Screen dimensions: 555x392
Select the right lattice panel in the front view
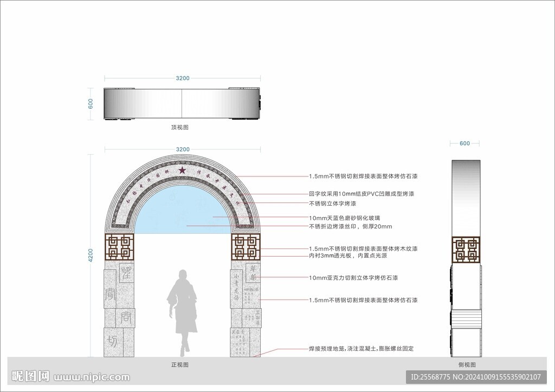(246, 247)
